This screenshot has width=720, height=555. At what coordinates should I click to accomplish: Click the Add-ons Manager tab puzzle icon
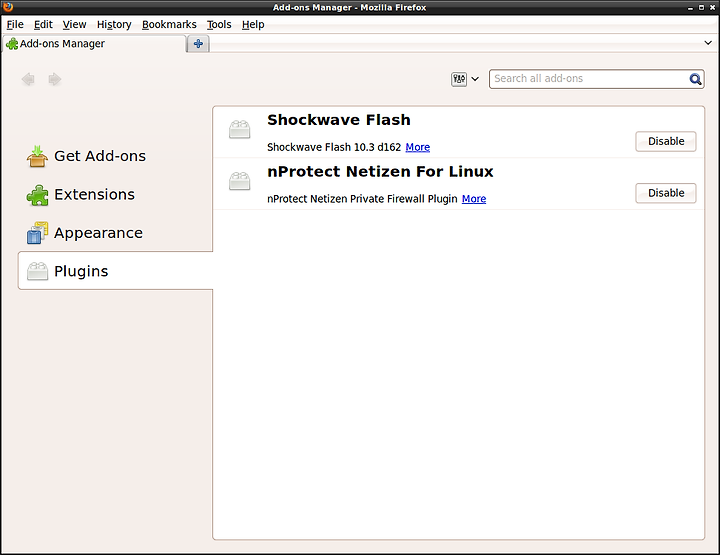12,44
